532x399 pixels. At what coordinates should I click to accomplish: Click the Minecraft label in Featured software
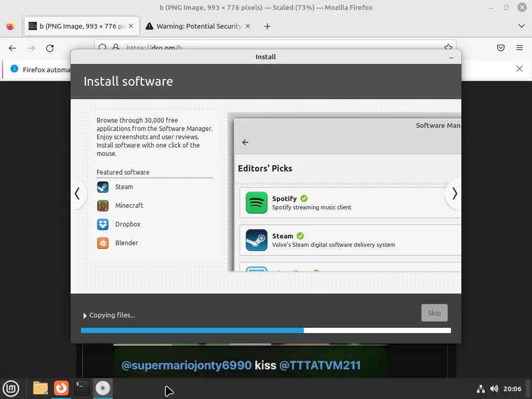pos(129,206)
